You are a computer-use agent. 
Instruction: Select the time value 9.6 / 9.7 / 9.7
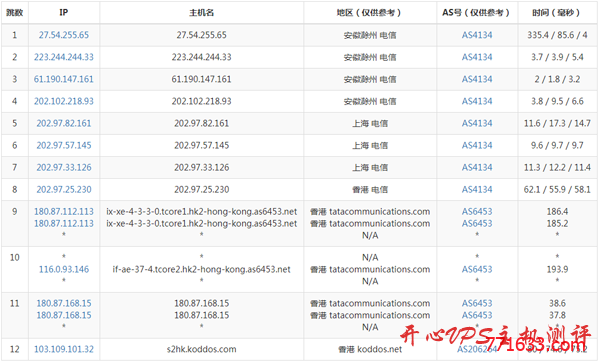557,145
